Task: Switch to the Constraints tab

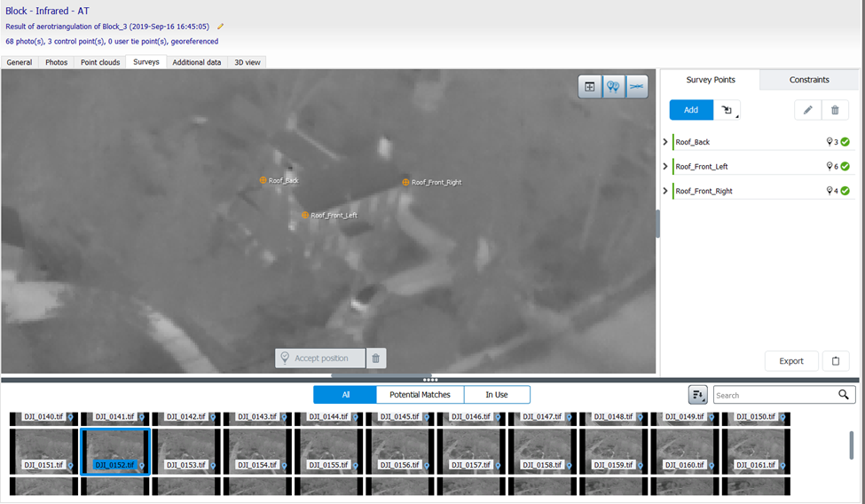Action: (809, 80)
